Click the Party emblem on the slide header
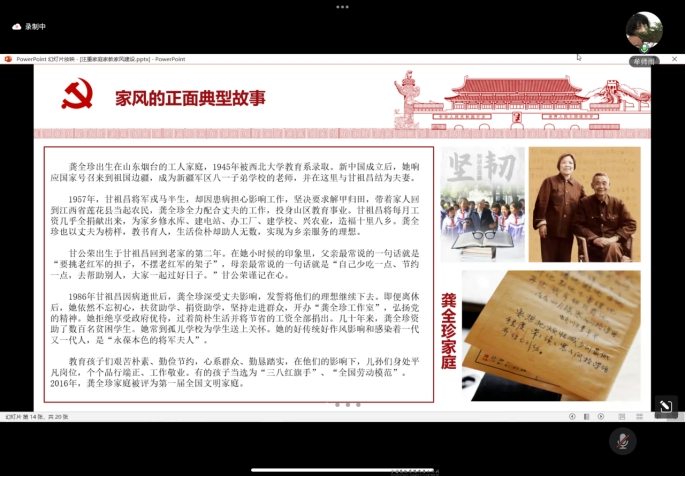 point(77,95)
